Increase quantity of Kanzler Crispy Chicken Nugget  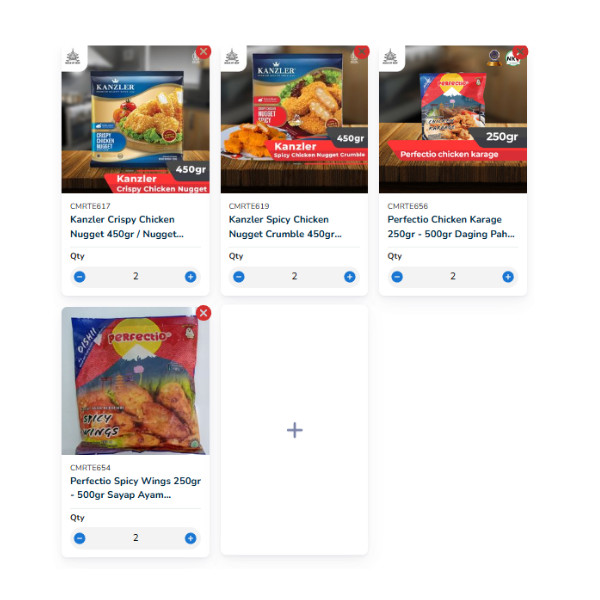tap(191, 277)
